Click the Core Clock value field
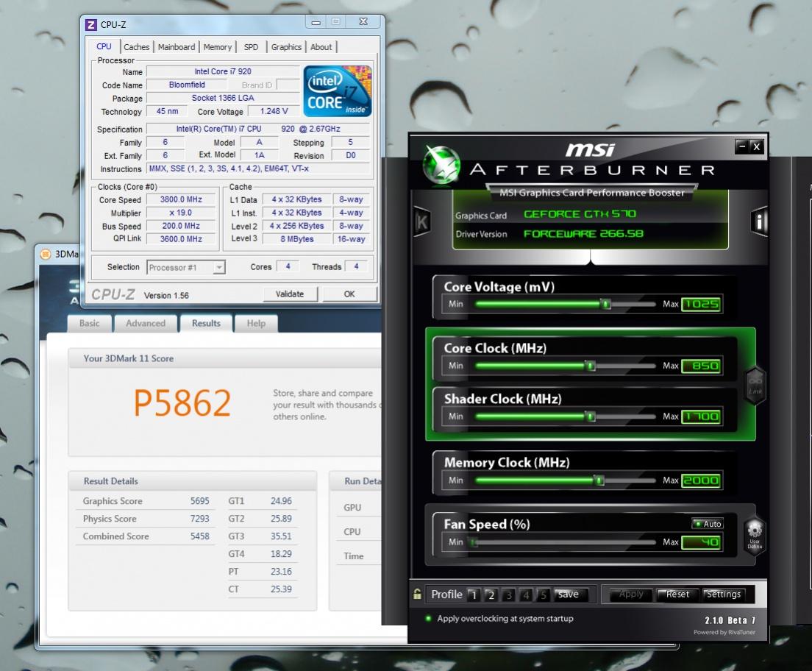Image resolution: width=812 pixels, height=671 pixels. pos(701,366)
